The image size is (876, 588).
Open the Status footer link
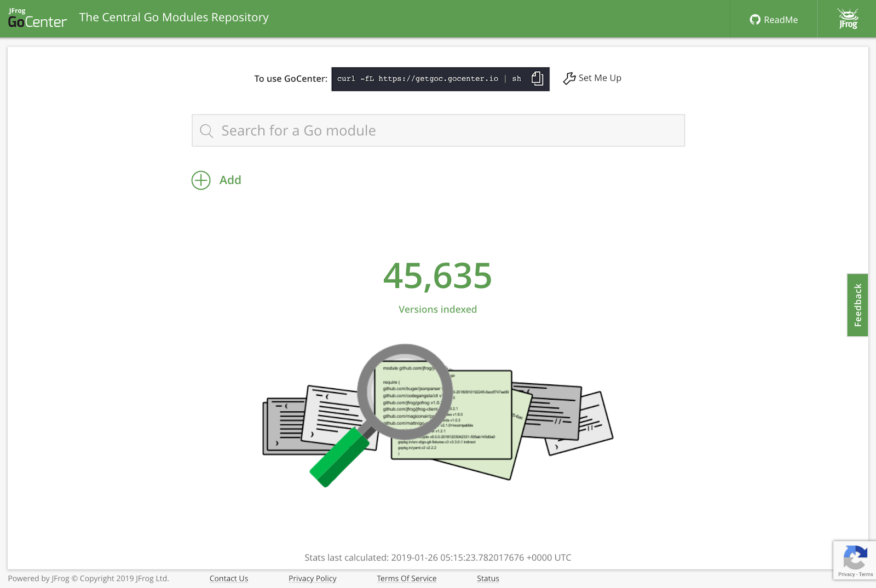[x=488, y=579]
